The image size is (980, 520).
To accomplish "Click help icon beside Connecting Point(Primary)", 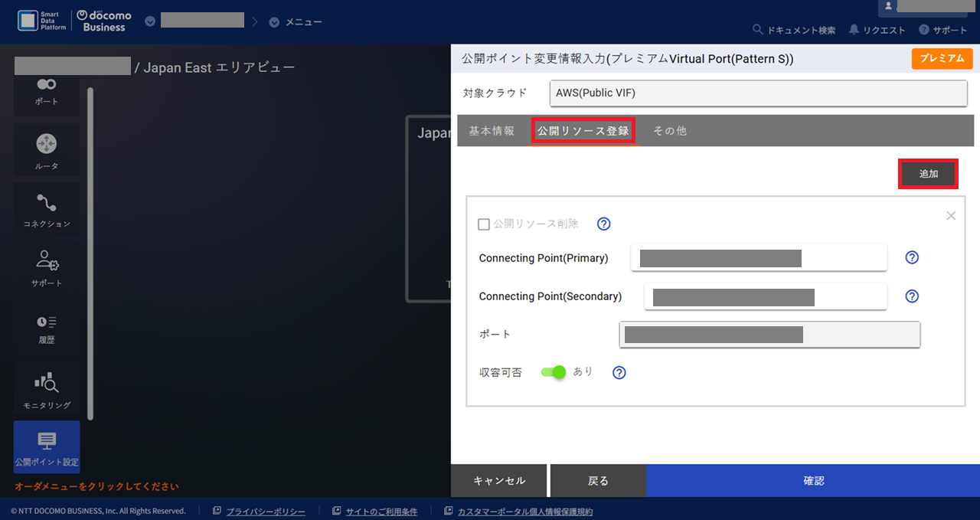I will coord(912,257).
